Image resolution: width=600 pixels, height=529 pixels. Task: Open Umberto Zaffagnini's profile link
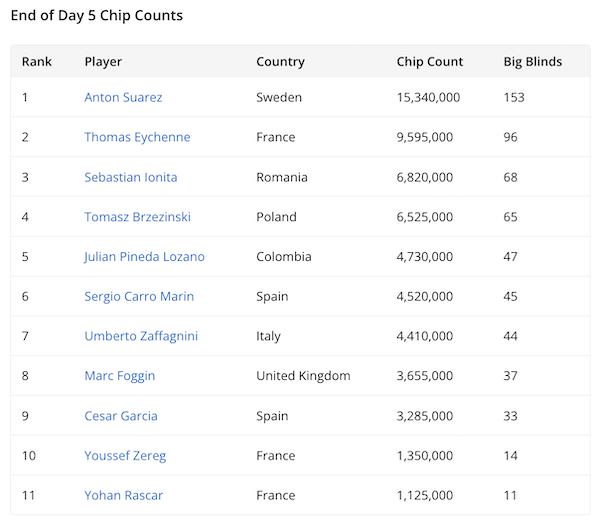coord(141,336)
